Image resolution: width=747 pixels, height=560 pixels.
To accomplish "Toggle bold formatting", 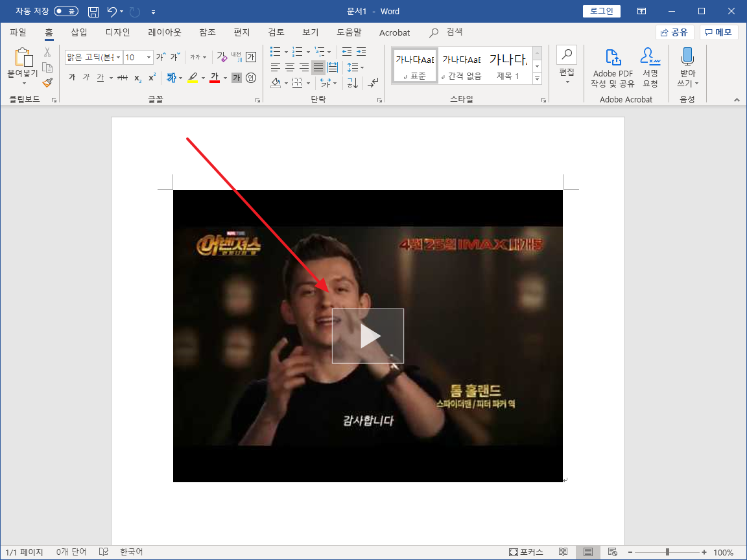I will tap(72, 78).
